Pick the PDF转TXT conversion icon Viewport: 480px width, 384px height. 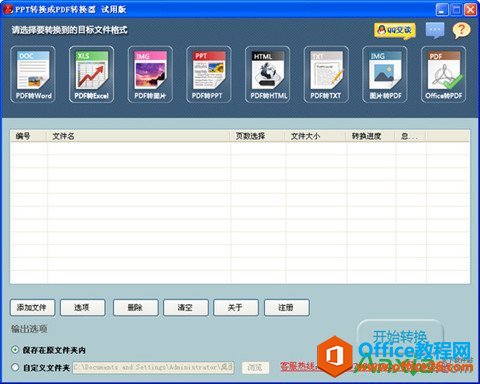click(326, 74)
